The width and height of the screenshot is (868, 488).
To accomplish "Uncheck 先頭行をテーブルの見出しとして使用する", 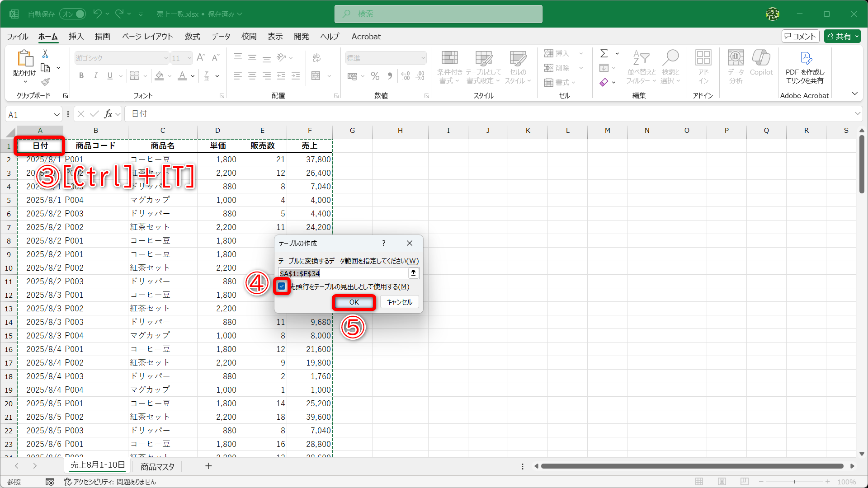I will click(x=283, y=286).
